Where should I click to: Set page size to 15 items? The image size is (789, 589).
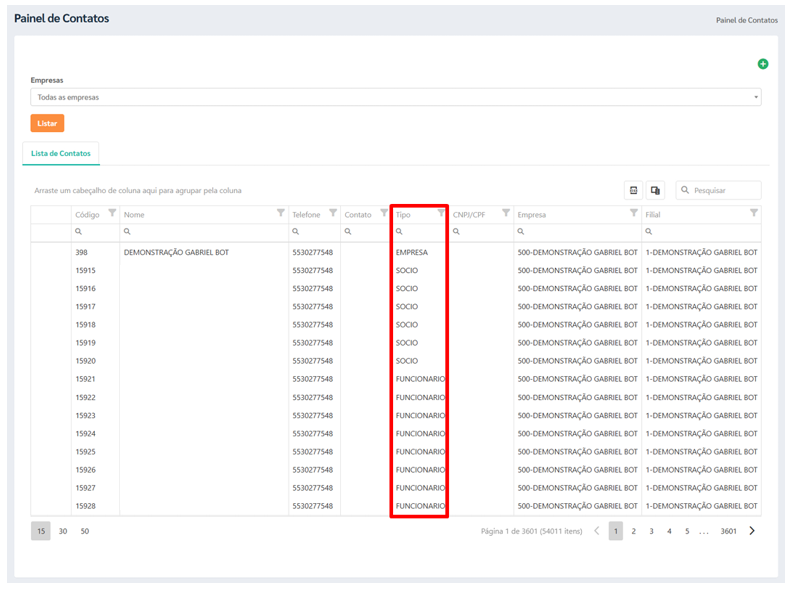click(x=41, y=531)
